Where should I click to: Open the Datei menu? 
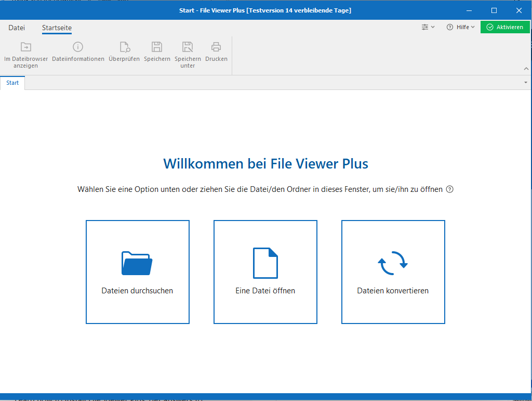click(17, 28)
